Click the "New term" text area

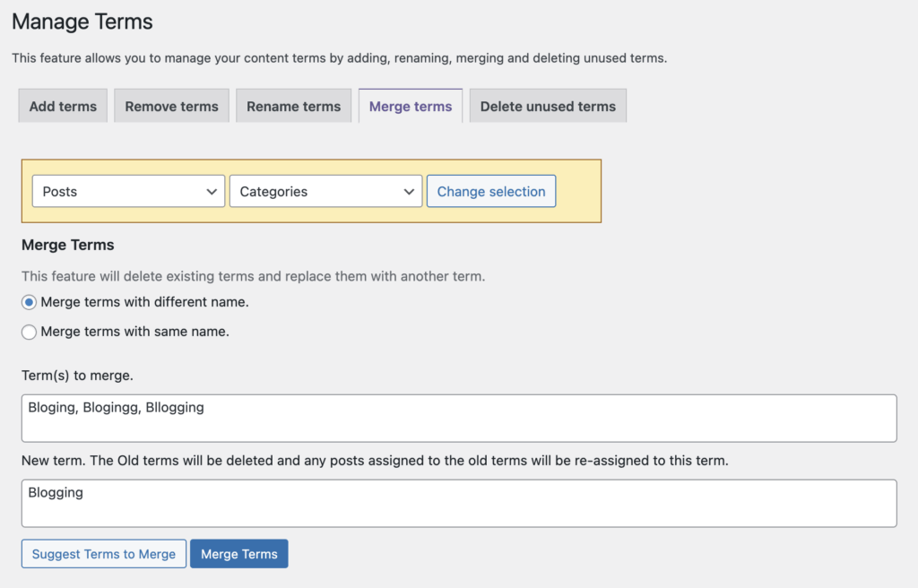click(x=459, y=503)
